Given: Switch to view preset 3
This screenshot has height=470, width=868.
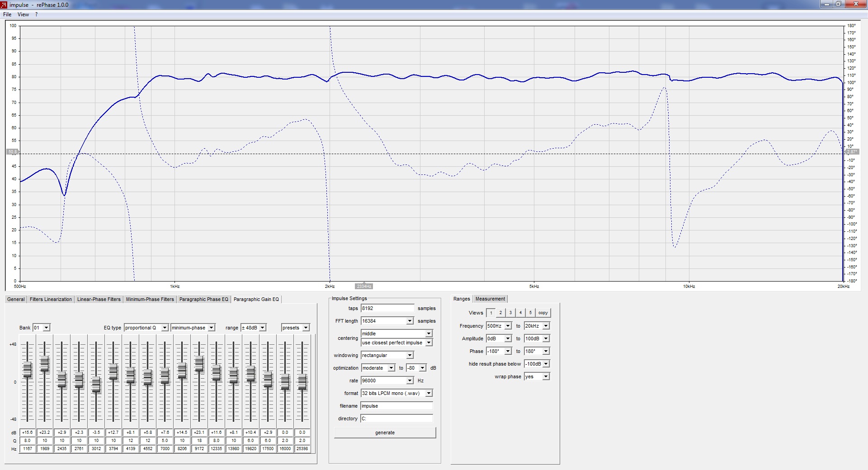Looking at the screenshot, I should tap(510, 313).
